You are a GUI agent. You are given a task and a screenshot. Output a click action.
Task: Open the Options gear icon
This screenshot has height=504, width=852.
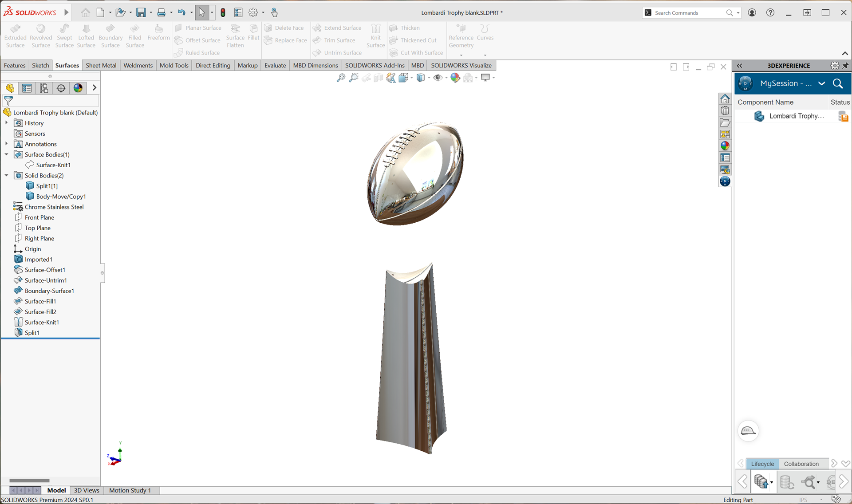click(253, 12)
